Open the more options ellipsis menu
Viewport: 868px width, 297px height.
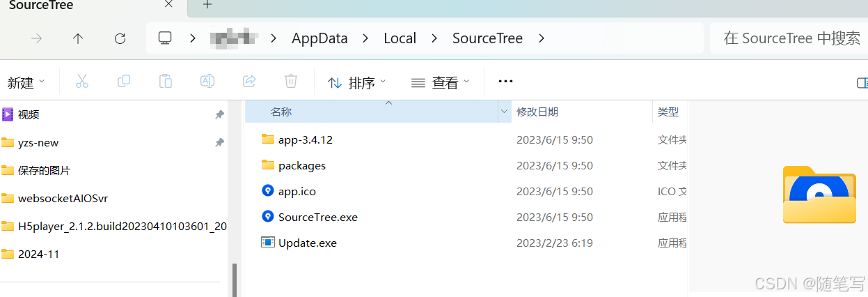pos(506,82)
